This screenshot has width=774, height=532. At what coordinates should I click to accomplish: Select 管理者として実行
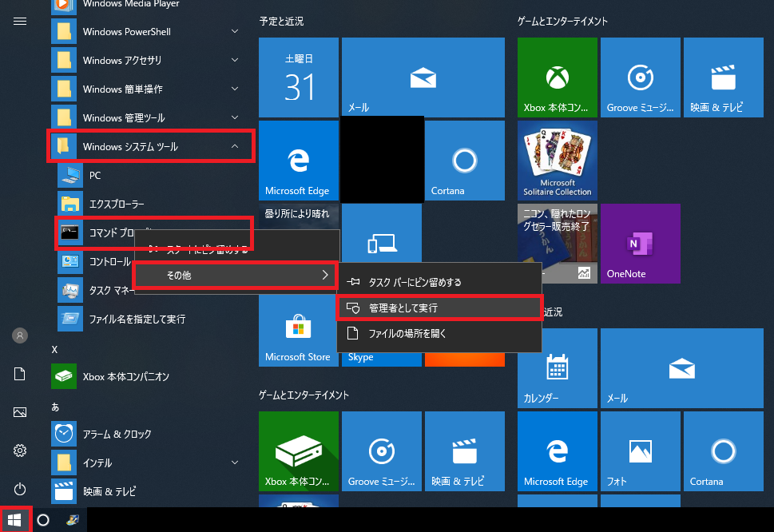tap(439, 308)
